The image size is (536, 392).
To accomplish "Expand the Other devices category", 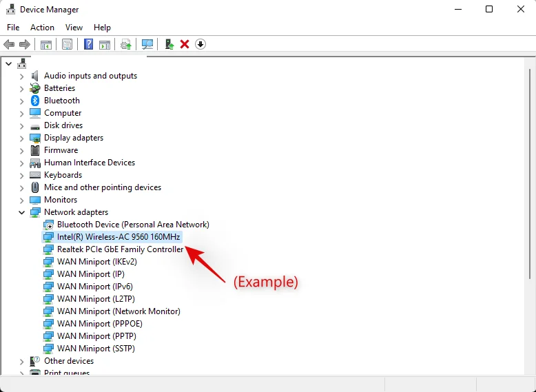I will [21, 361].
